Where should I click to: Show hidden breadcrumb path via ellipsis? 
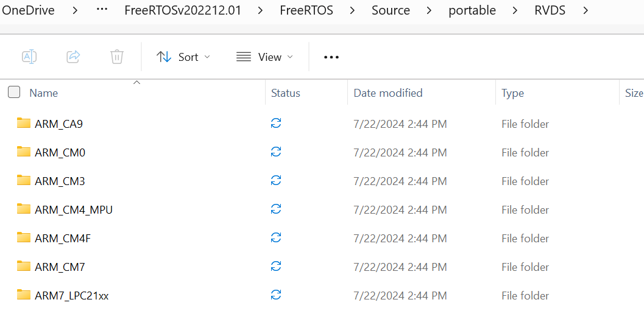tap(102, 10)
